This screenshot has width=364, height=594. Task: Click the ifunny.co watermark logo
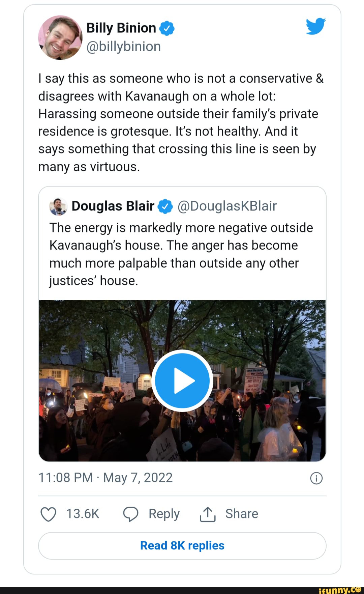pyautogui.click(x=339, y=590)
